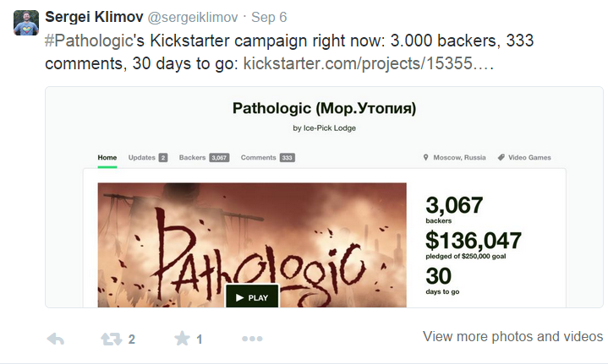Click the Video Games tag icon

click(501, 158)
